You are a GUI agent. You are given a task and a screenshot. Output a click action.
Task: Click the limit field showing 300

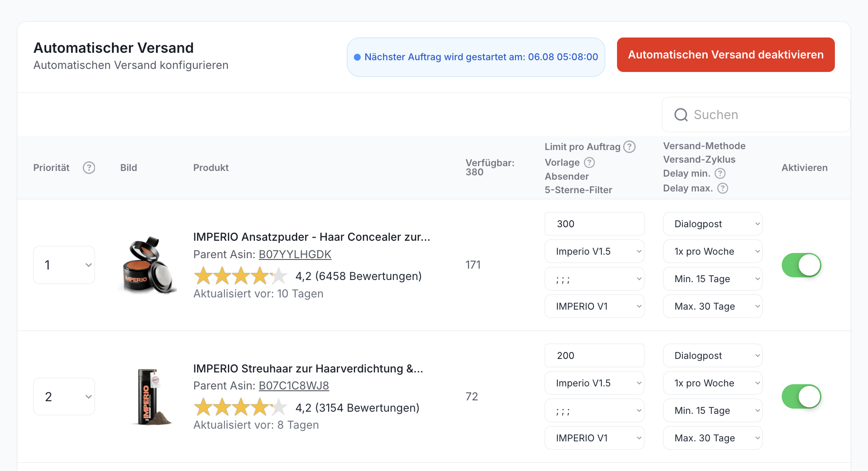tap(594, 224)
